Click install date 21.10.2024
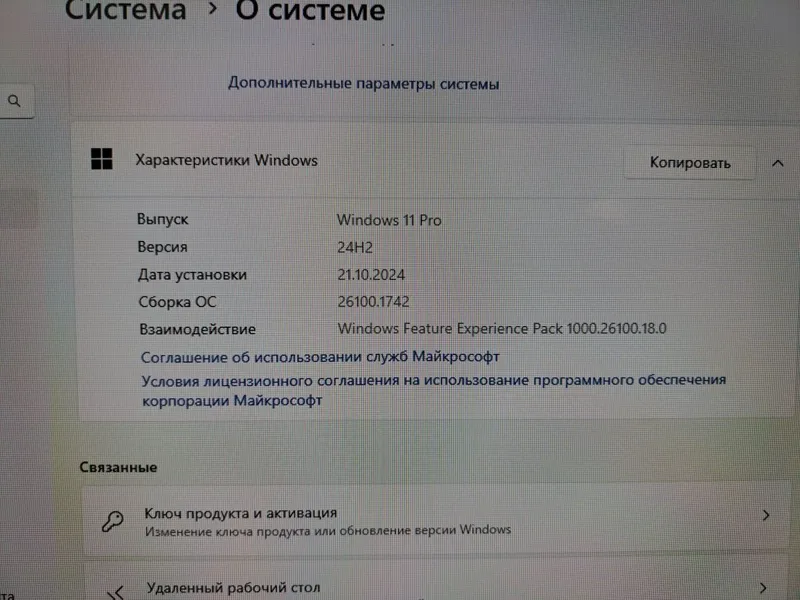 pos(371,275)
